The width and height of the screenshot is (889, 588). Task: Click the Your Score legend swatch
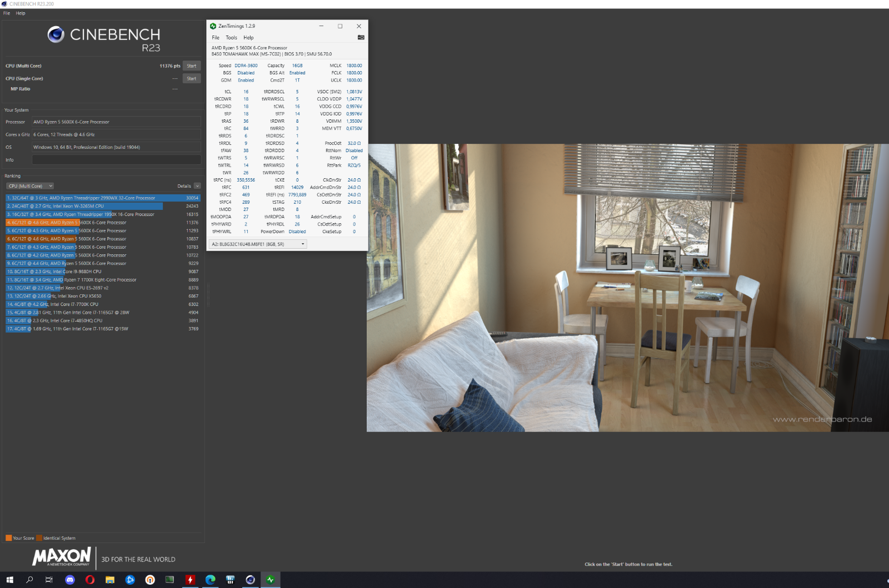coord(9,538)
